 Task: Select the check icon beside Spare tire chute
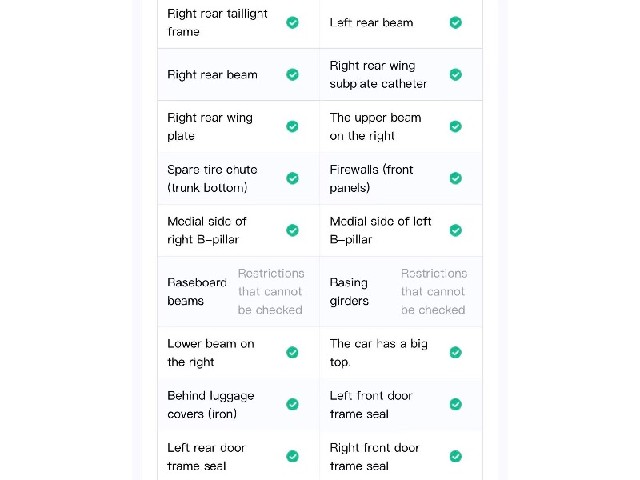[292, 178]
